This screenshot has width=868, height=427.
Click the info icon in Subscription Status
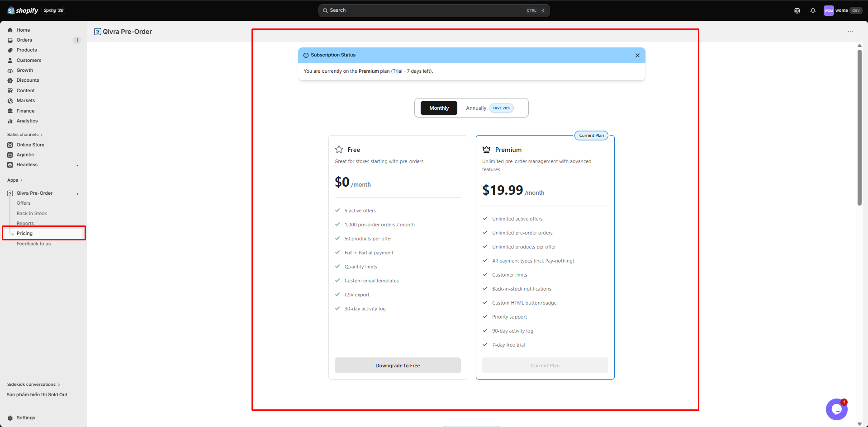point(306,55)
